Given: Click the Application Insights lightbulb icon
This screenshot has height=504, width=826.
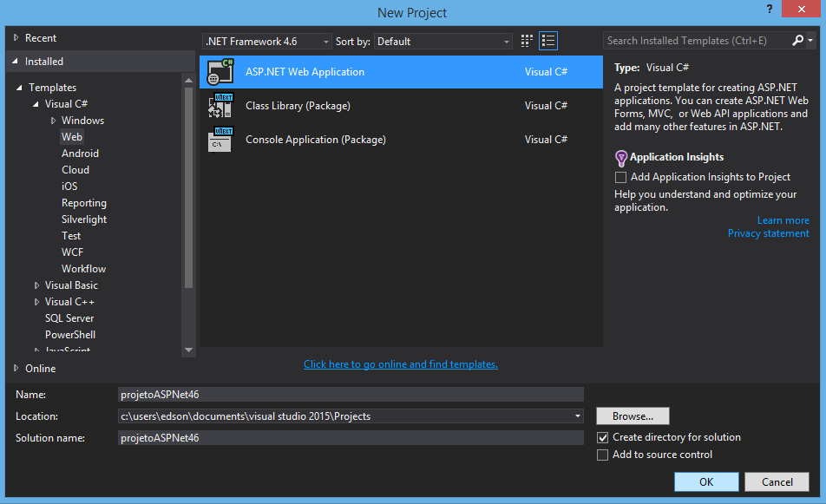Looking at the screenshot, I should tap(620, 157).
